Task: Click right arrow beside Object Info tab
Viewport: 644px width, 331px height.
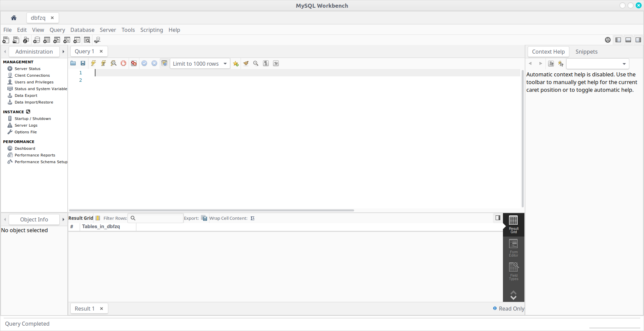Action: [63, 219]
